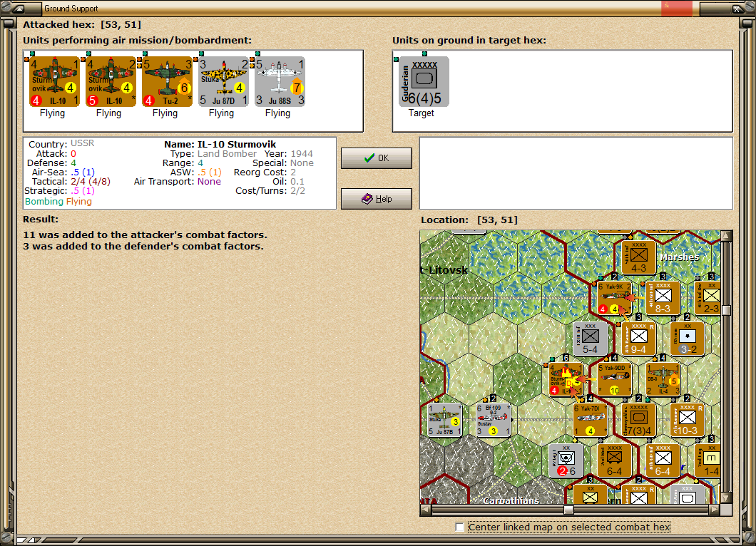Click the Yak-9DD fighter counter on the map

[614, 379]
